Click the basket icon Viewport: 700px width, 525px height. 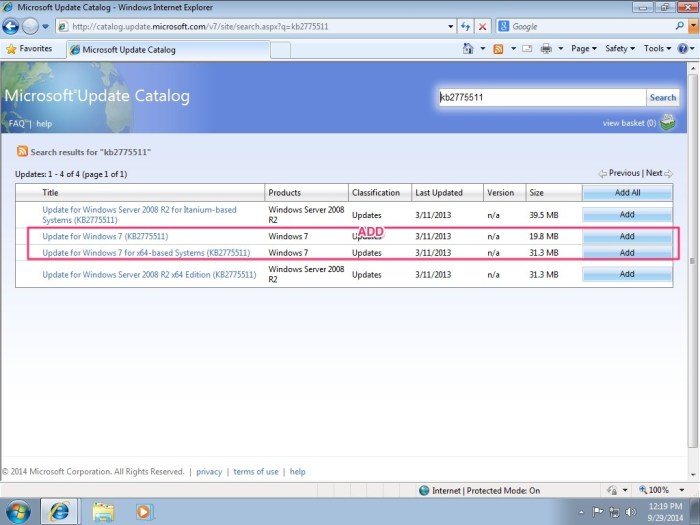click(668, 122)
